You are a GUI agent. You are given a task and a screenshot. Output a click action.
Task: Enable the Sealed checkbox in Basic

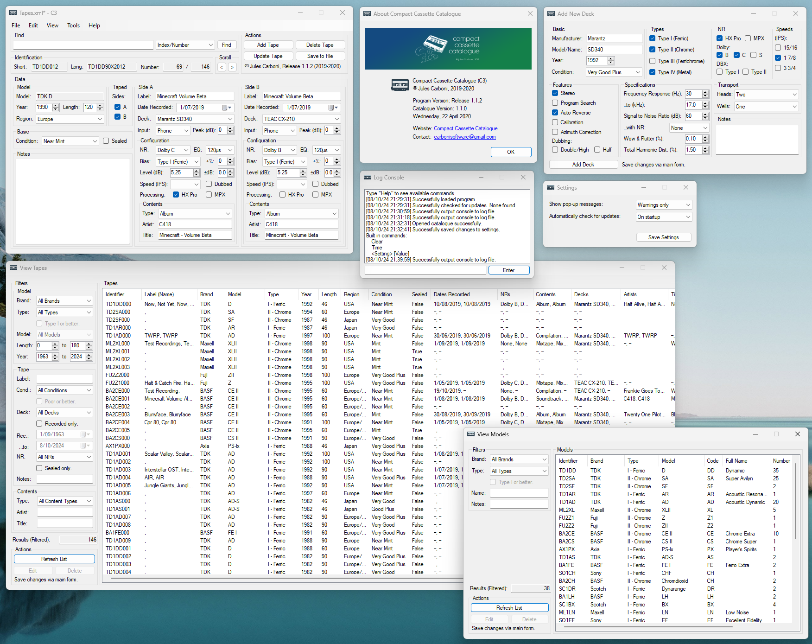tap(106, 141)
